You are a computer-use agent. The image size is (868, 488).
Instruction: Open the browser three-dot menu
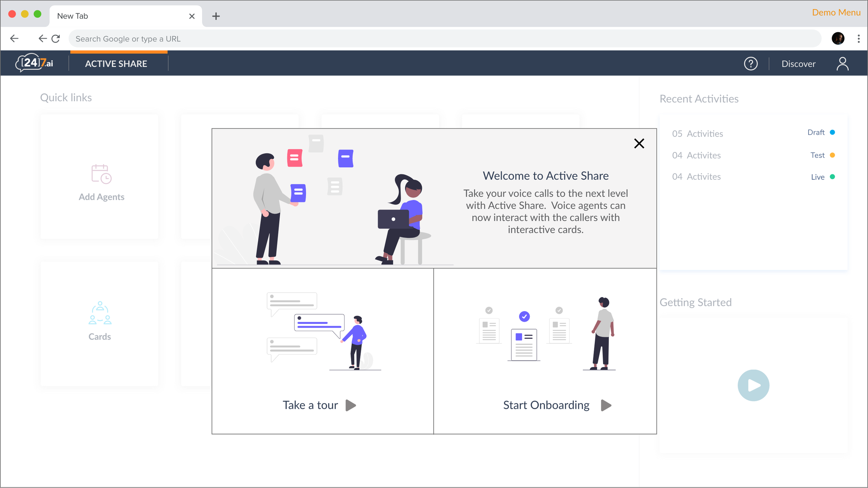tap(858, 39)
